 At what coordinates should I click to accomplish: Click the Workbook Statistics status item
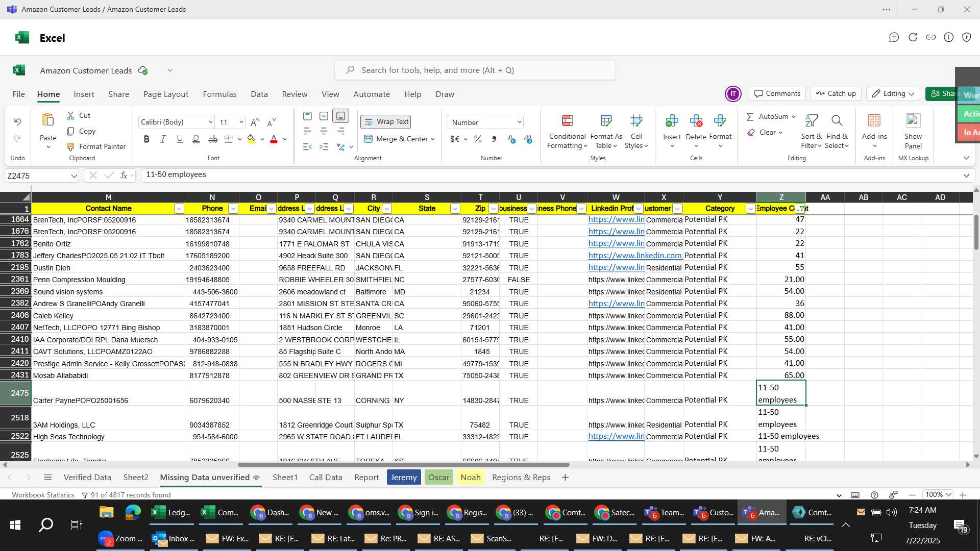(43, 495)
